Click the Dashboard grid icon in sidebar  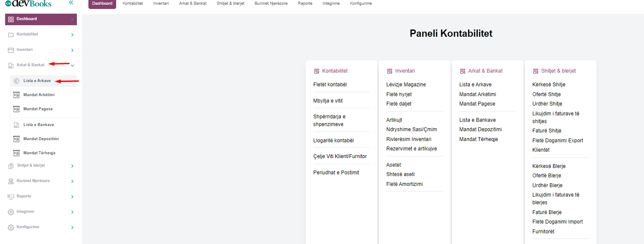[x=11, y=19]
